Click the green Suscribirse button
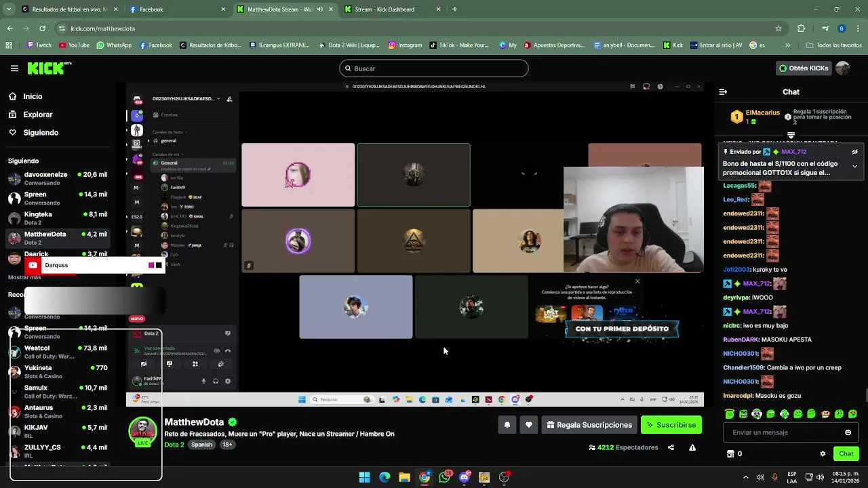Image resolution: width=868 pixels, height=488 pixels. point(671,425)
